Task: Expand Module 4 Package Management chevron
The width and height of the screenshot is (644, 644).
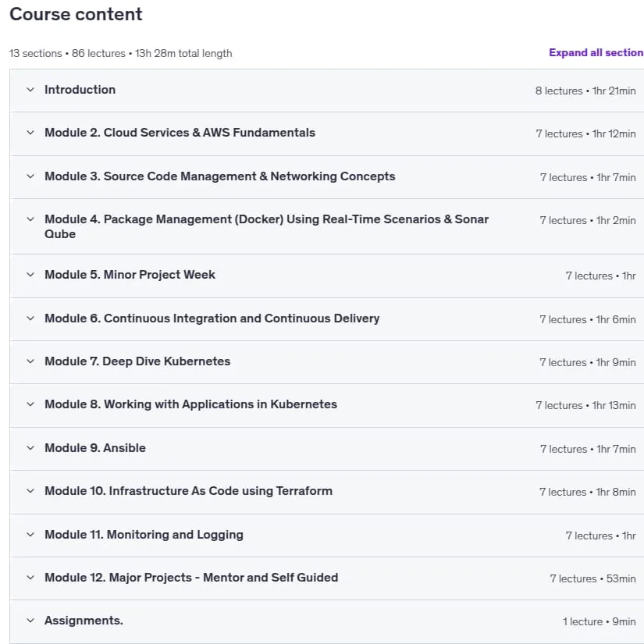Action: click(30, 219)
